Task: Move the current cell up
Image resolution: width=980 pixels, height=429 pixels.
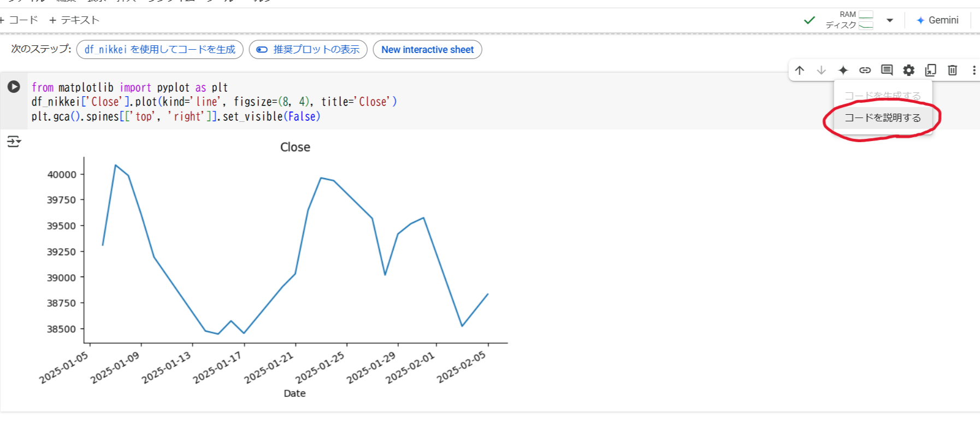Action: click(x=800, y=70)
